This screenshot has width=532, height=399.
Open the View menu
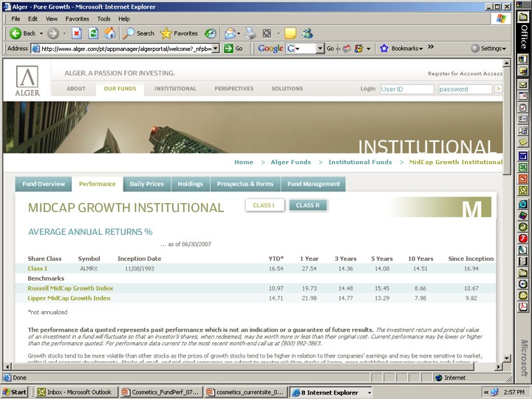[x=52, y=19]
